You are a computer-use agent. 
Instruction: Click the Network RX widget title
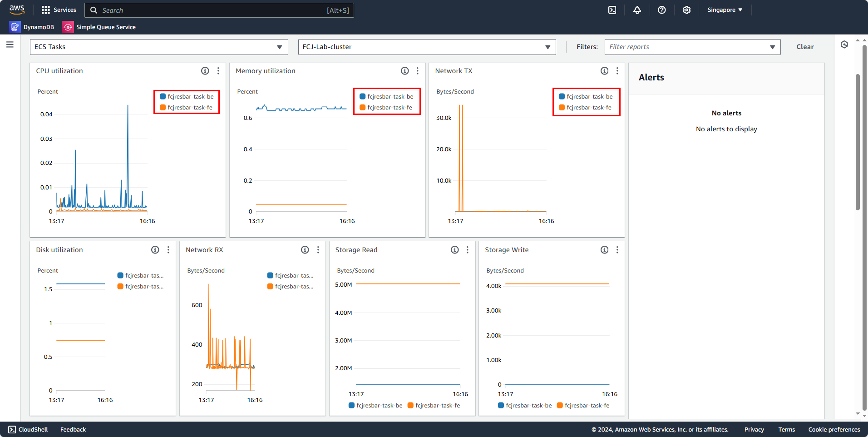pyautogui.click(x=204, y=250)
